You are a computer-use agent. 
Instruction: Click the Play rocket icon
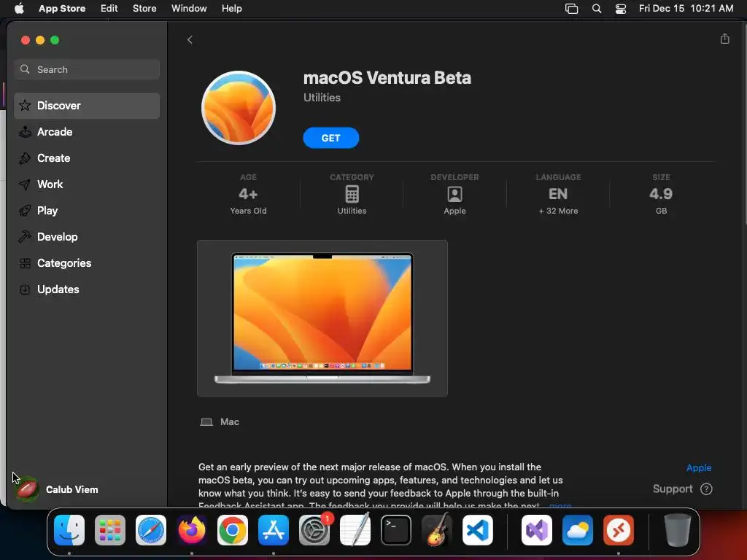[25, 211]
